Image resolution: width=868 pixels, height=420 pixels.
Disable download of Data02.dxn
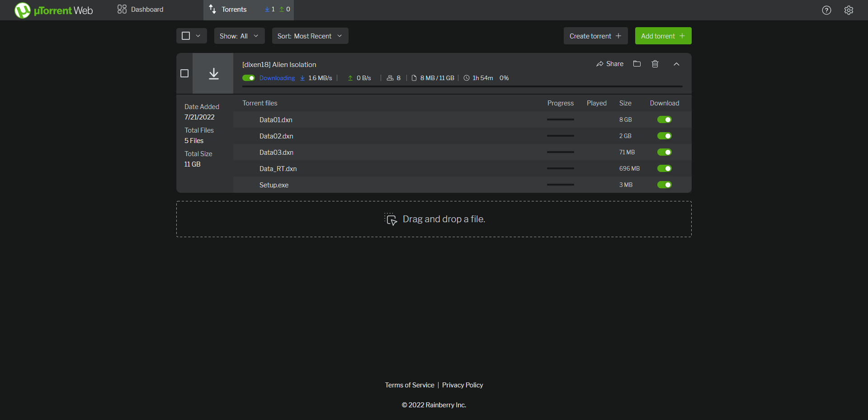coord(665,136)
